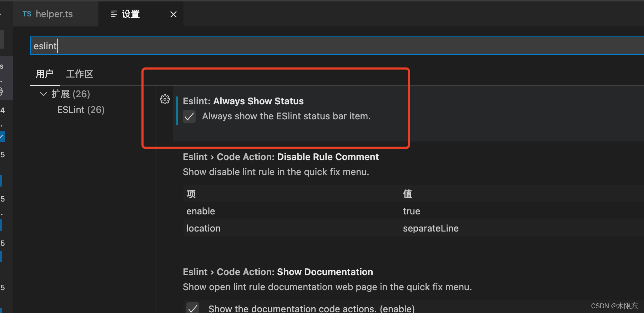Focus the settings search box containing eslint
The width and height of the screenshot is (644, 313).
coord(337,46)
